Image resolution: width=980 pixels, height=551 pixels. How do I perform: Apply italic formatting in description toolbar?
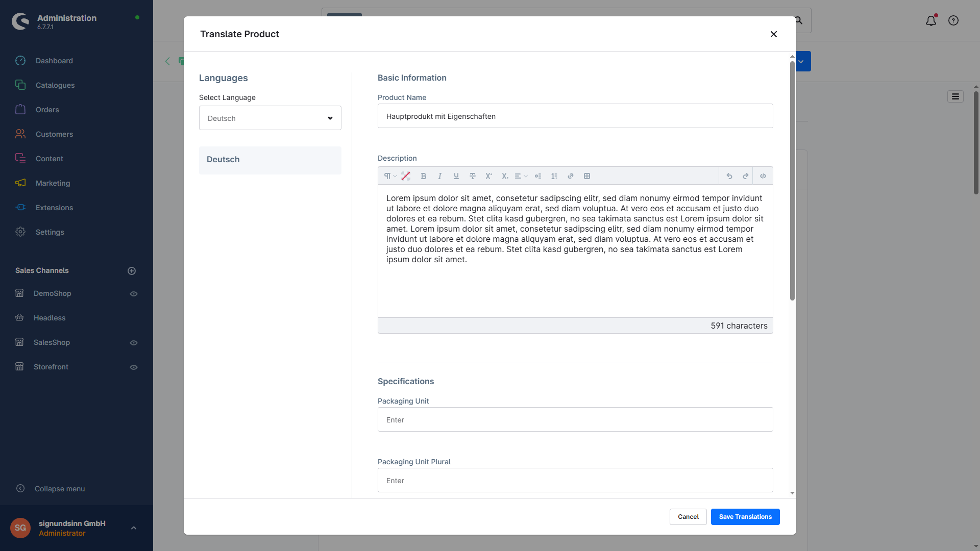pos(439,176)
